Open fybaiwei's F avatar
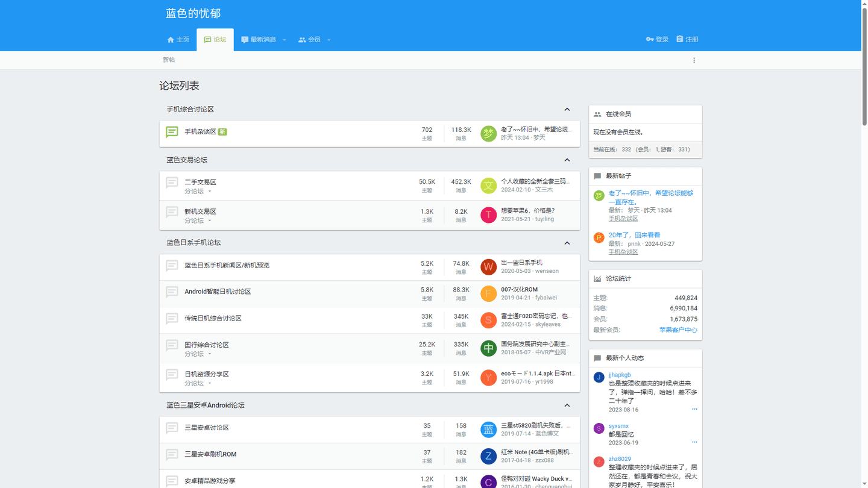Image resolution: width=868 pixels, height=488 pixels. click(488, 293)
